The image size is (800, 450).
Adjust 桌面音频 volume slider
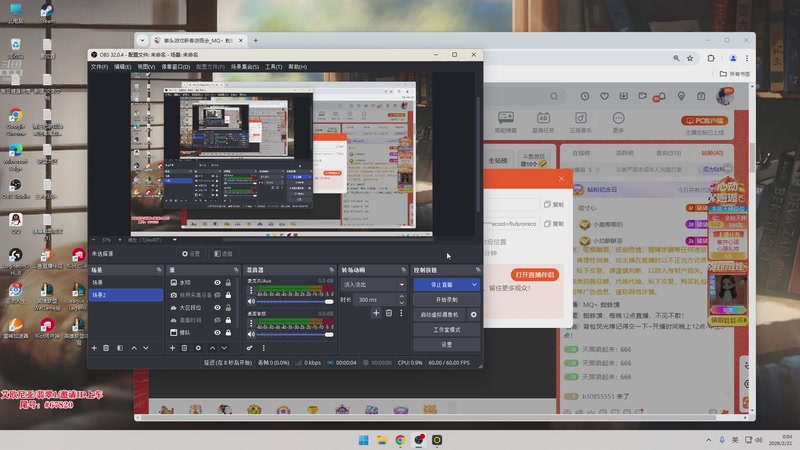[x=295, y=334]
